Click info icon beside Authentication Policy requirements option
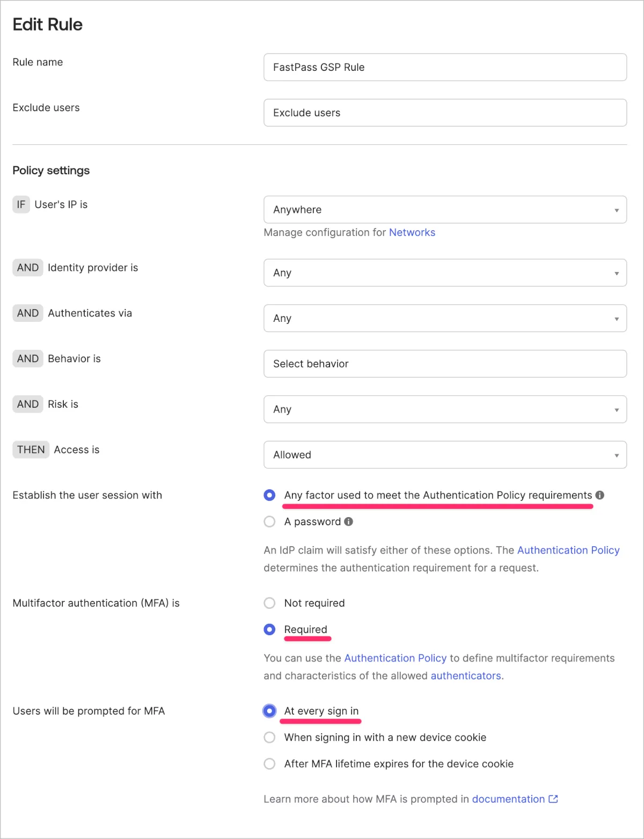Viewport: 644px width, 839px height. [x=600, y=495]
